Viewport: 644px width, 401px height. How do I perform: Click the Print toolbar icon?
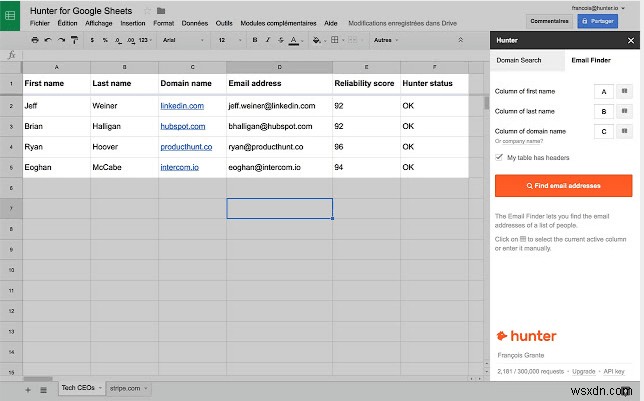click(x=35, y=40)
